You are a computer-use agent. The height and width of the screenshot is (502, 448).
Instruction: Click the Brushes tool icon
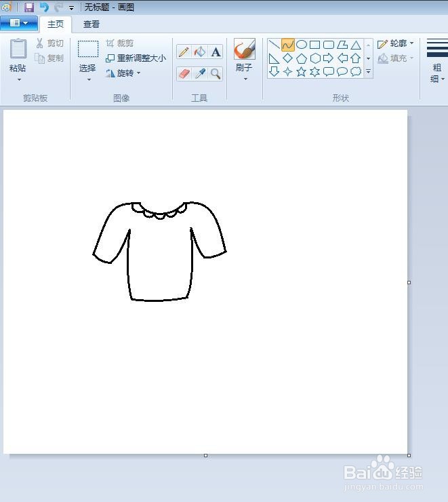point(245,49)
